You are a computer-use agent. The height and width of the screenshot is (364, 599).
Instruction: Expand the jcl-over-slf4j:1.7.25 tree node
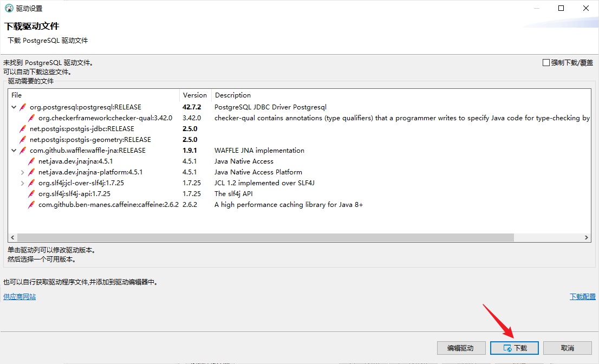point(22,183)
